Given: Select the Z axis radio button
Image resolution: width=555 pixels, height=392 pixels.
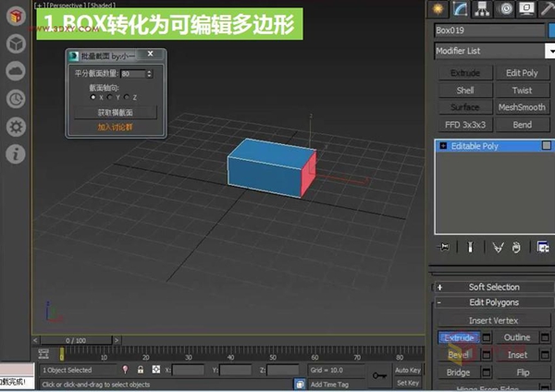Looking at the screenshot, I should pos(127,97).
